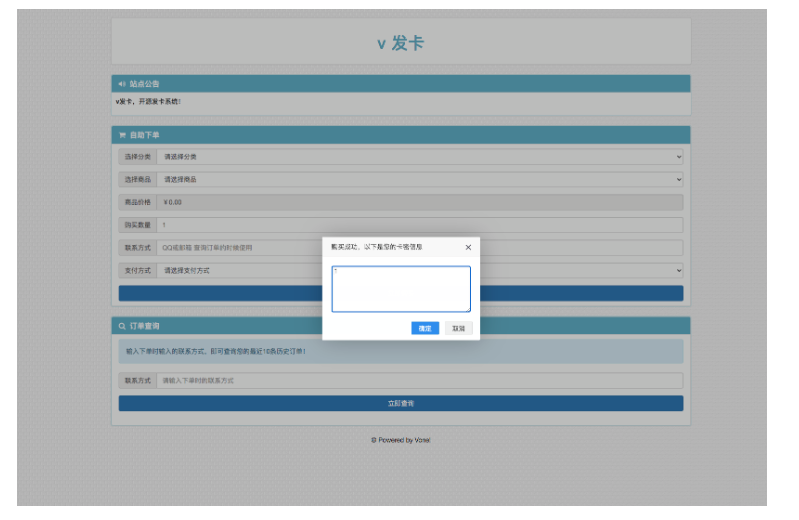Click the shopping cart icon beside 自助下单

pos(122,135)
